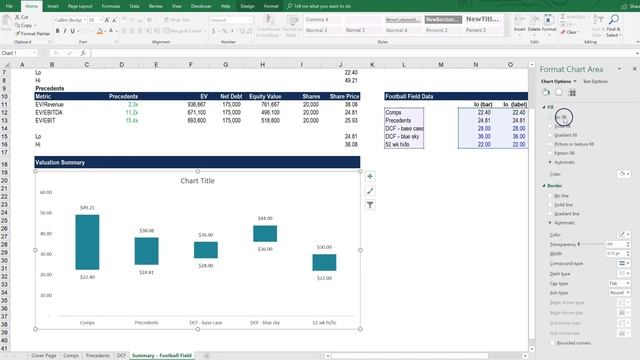The width and height of the screenshot is (640, 360).
Task: Open the Dash type dropdown
Action: [x=624, y=273]
